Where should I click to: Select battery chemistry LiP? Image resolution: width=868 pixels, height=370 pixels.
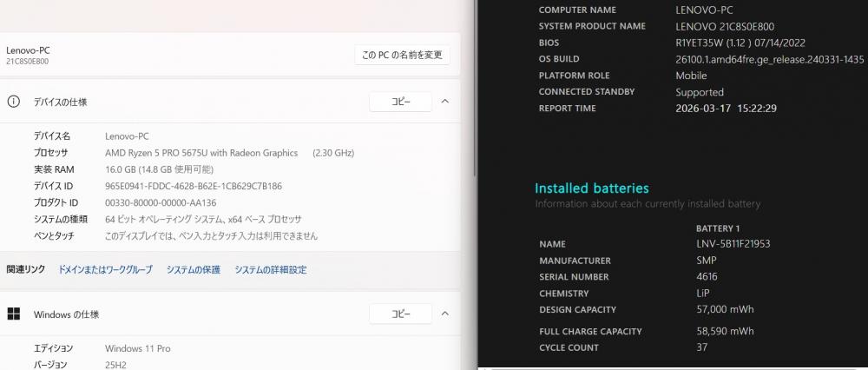[703, 293]
